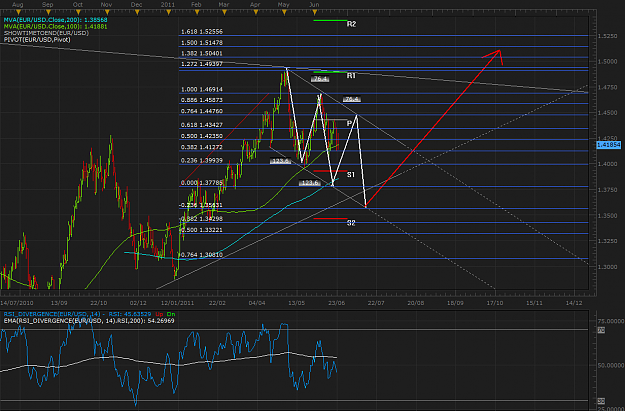Select the MVA 200 indicator label reading 1.38568

point(55,20)
